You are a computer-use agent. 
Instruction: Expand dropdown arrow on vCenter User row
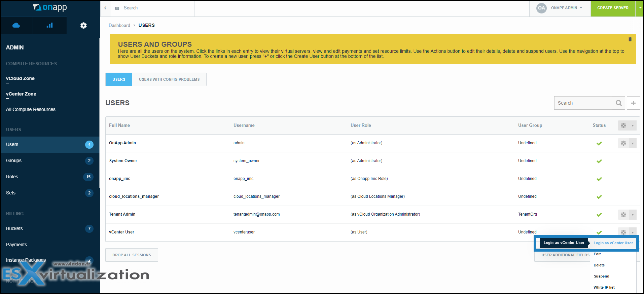click(x=633, y=232)
